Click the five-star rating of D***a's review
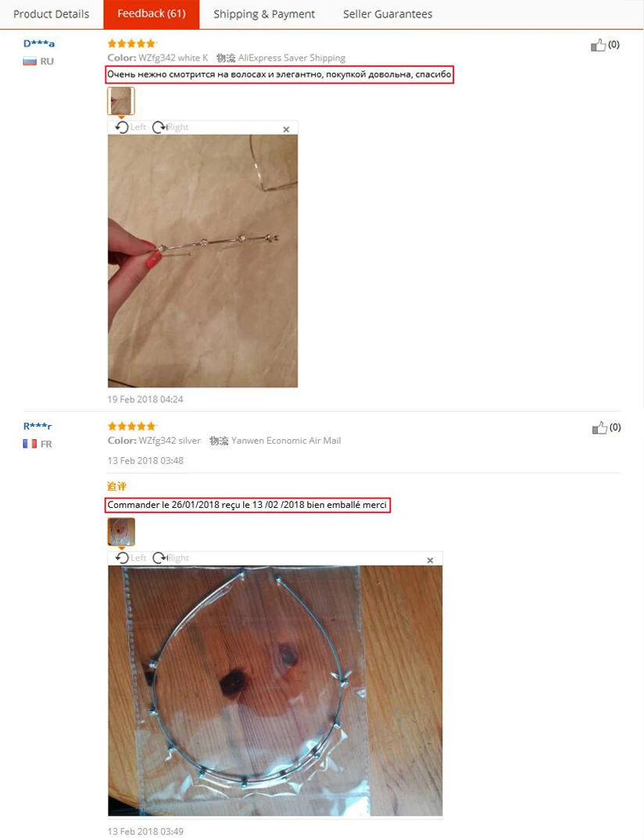This screenshot has width=644, height=840. (132, 44)
